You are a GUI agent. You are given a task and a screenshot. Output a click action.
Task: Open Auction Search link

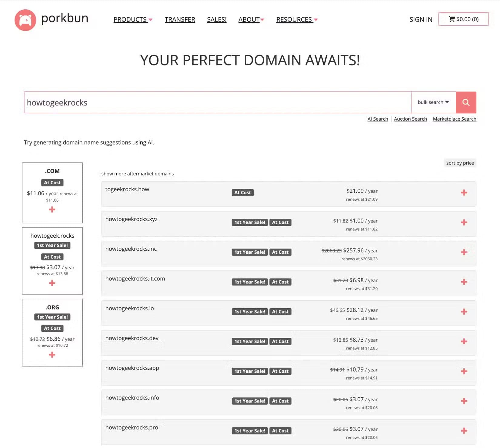(x=410, y=119)
